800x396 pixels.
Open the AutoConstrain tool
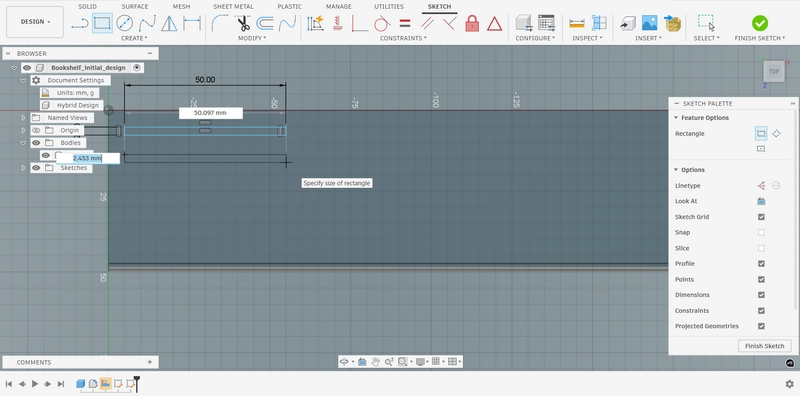pos(315,23)
